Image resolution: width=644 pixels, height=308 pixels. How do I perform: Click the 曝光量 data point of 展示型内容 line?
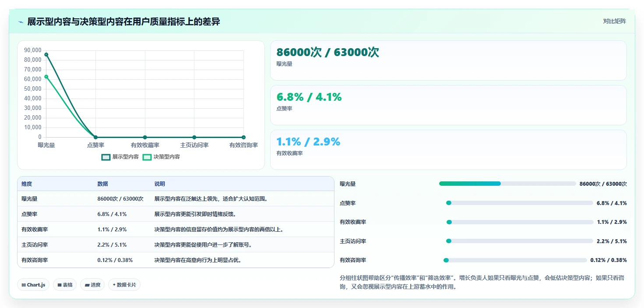coord(46,55)
